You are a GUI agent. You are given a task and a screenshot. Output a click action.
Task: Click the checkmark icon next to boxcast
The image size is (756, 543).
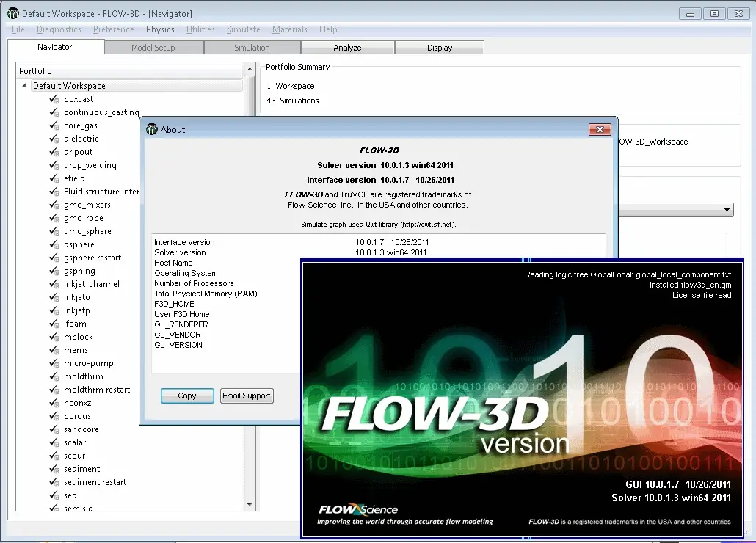[54, 99]
